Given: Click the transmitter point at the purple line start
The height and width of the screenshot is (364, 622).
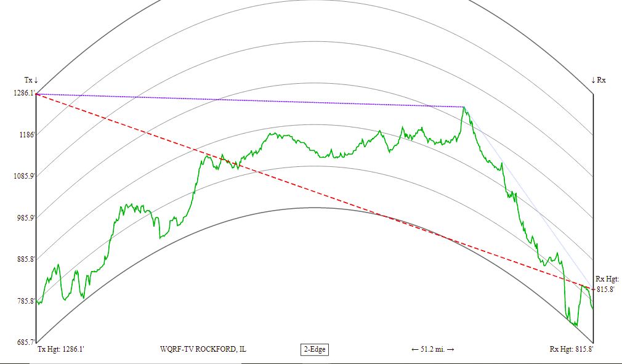Looking at the screenshot, I should tap(36, 94).
